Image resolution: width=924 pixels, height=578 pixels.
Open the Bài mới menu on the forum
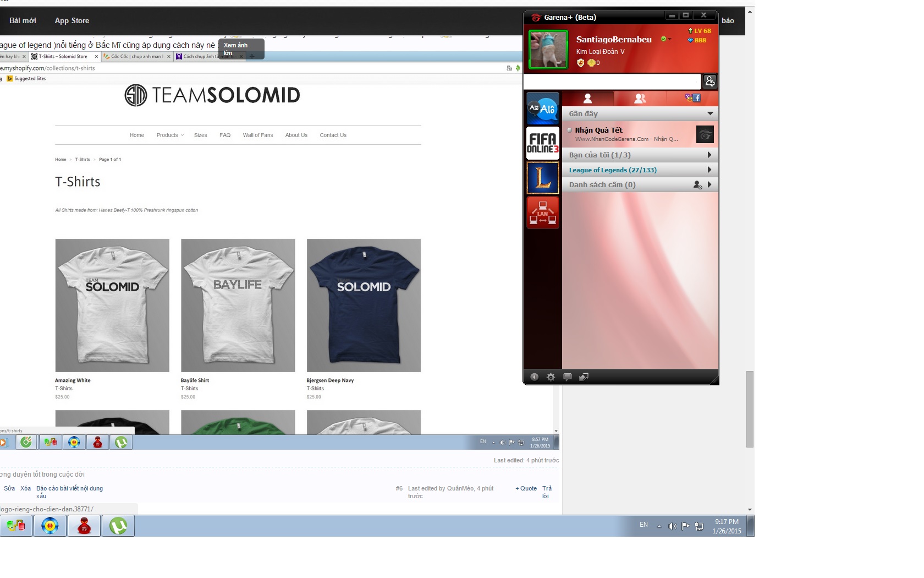coord(23,20)
